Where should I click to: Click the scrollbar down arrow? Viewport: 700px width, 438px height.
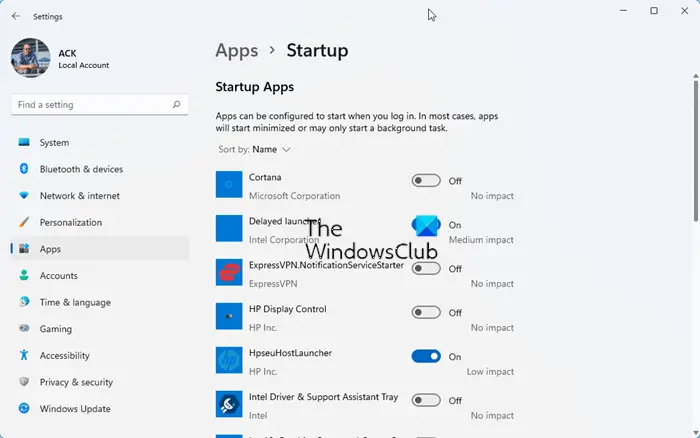click(x=696, y=433)
